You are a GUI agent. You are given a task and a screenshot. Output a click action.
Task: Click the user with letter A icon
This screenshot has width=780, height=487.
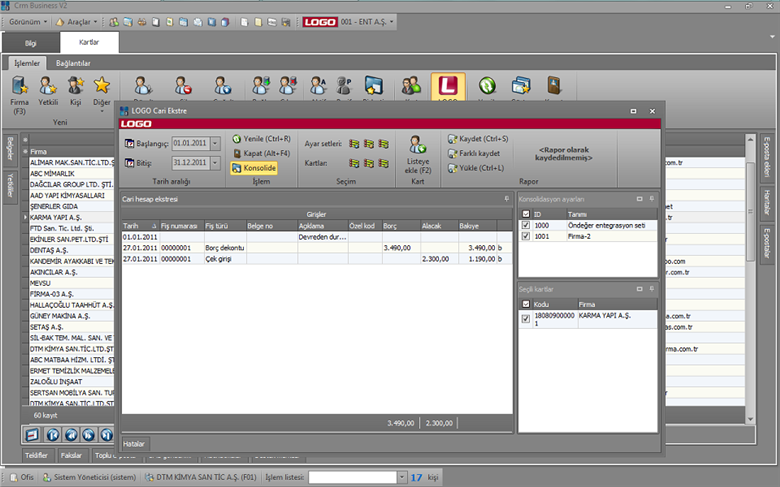coord(317,86)
